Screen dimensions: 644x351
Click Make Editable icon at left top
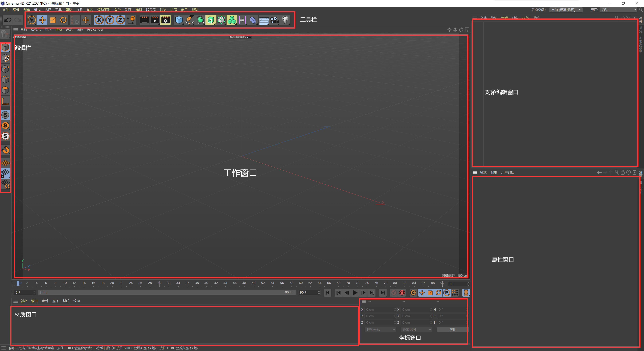(5, 34)
